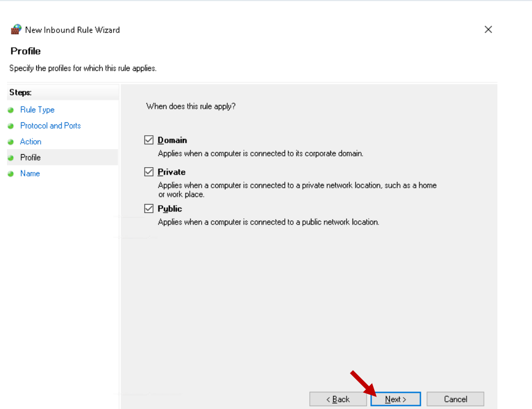This screenshot has height=409, width=532.
Task: Click the green bullet beside Rule Type
Action: pyautogui.click(x=10, y=110)
